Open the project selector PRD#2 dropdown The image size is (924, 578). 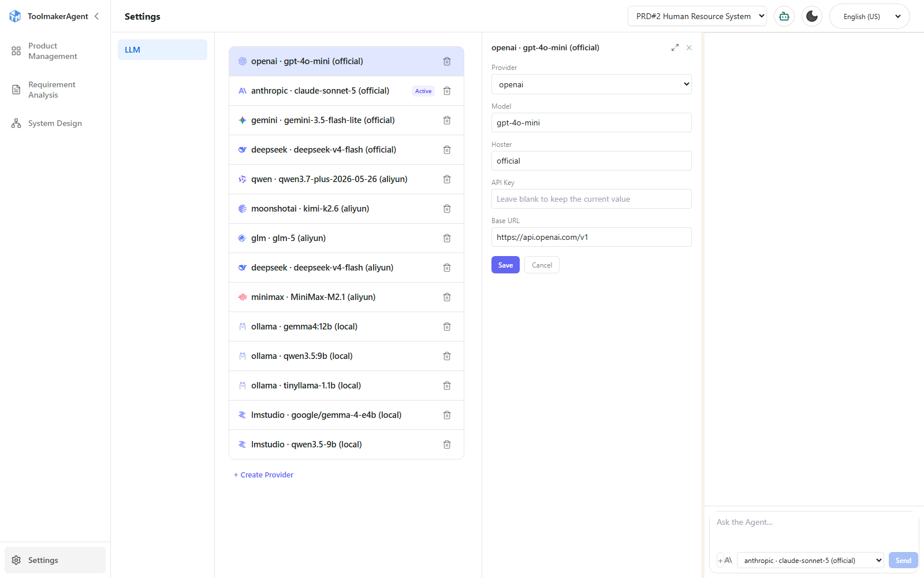pos(697,16)
